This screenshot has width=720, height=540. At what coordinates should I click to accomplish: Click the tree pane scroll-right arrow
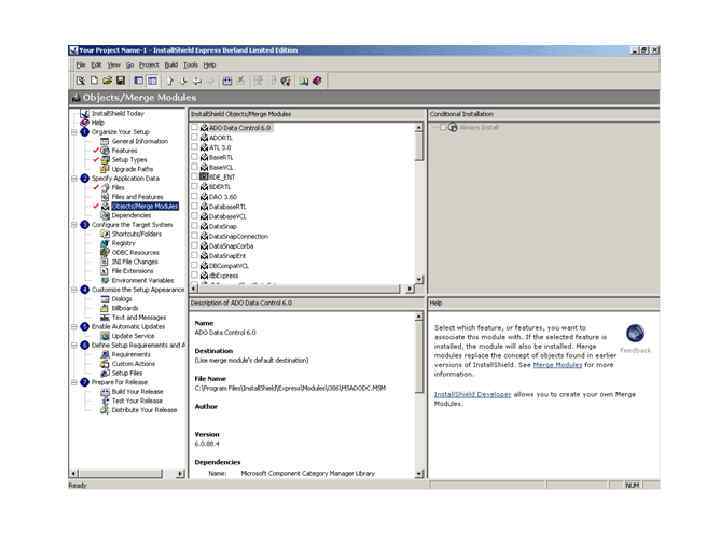[180, 473]
